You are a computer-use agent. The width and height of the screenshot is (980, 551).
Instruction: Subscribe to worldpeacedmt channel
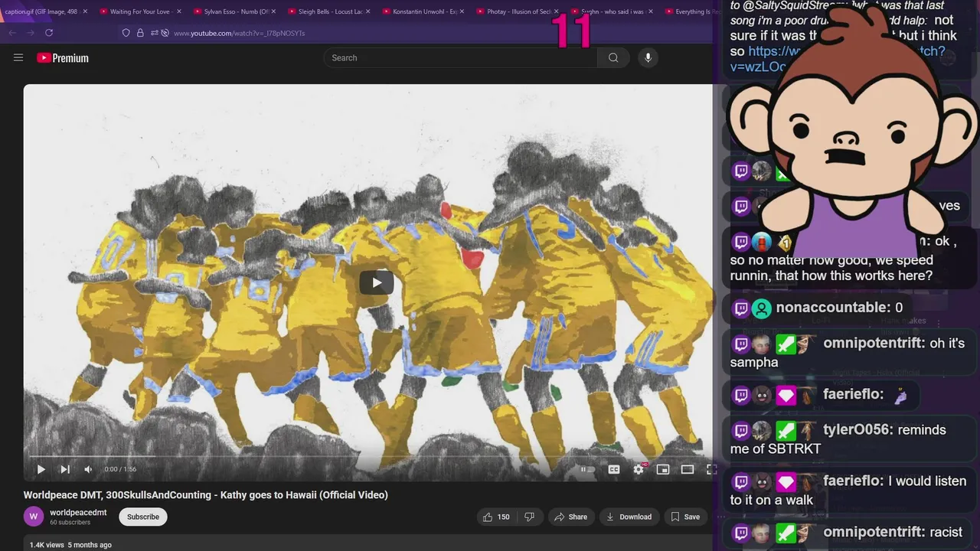(142, 517)
